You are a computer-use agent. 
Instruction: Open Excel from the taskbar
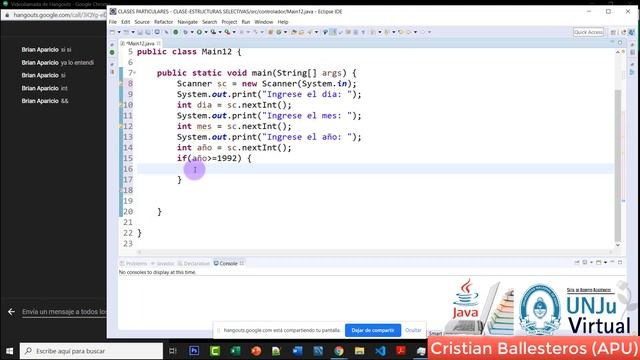[236, 351]
